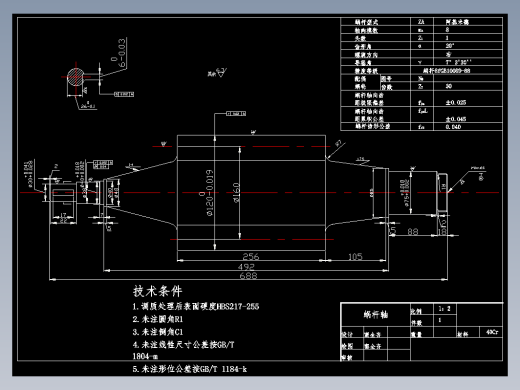The image size is (520, 390).
Task: Click the hatched keyway section circle
Action: click(x=76, y=77)
